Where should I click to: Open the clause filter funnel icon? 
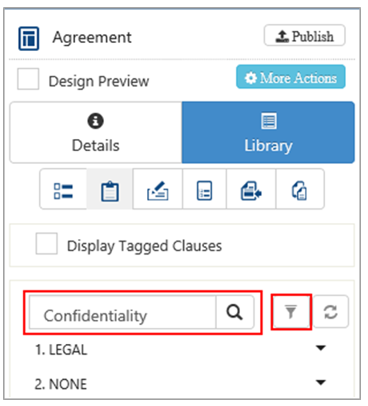coord(291,312)
